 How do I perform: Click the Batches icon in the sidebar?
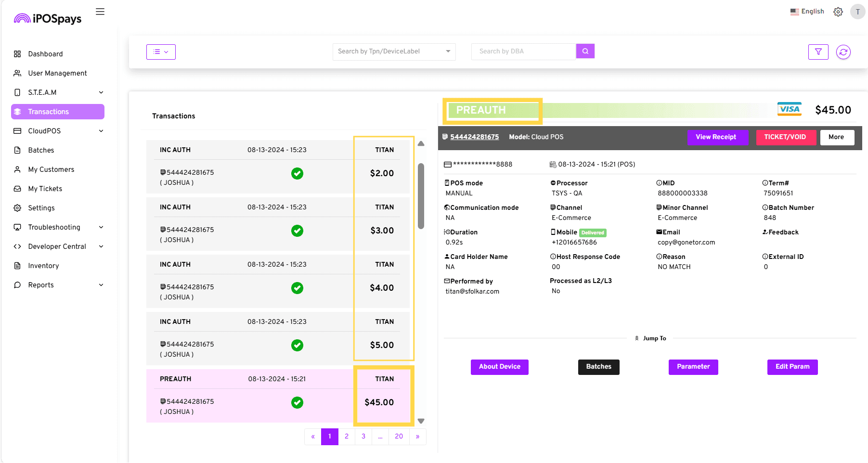(17, 150)
